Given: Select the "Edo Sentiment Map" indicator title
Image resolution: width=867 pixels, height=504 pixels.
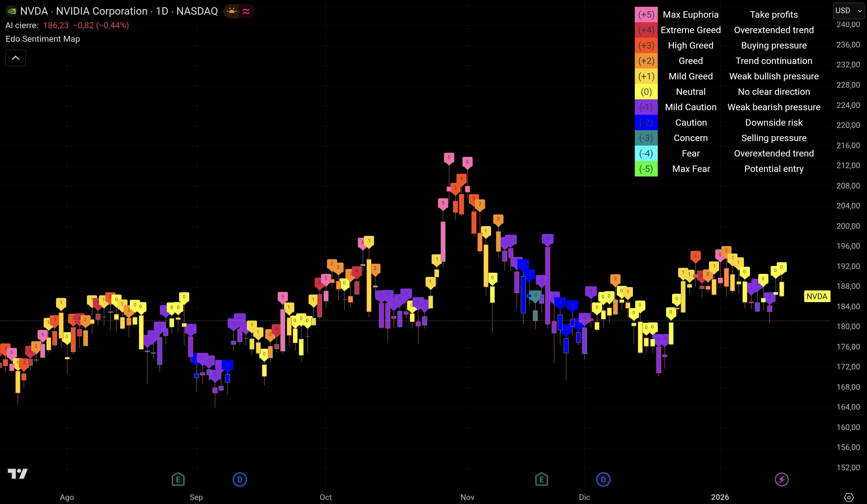Looking at the screenshot, I should coord(43,39).
